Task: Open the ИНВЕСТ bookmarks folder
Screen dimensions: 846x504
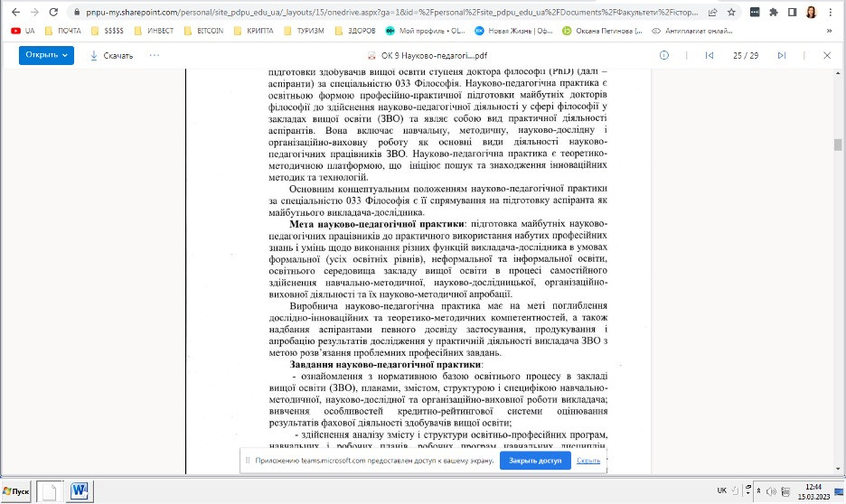Action: [155, 31]
